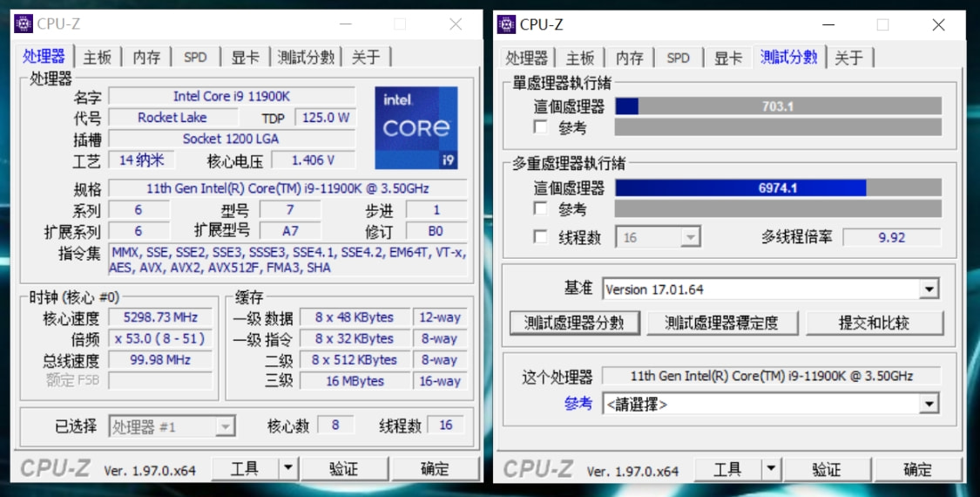Expand the thread count dropdown showing 16

(x=690, y=237)
